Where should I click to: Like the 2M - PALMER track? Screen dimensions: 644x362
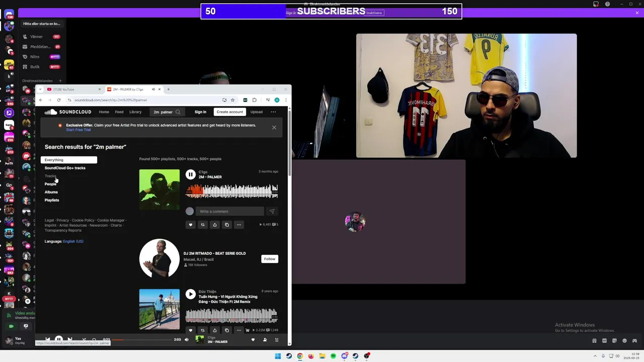(x=190, y=225)
